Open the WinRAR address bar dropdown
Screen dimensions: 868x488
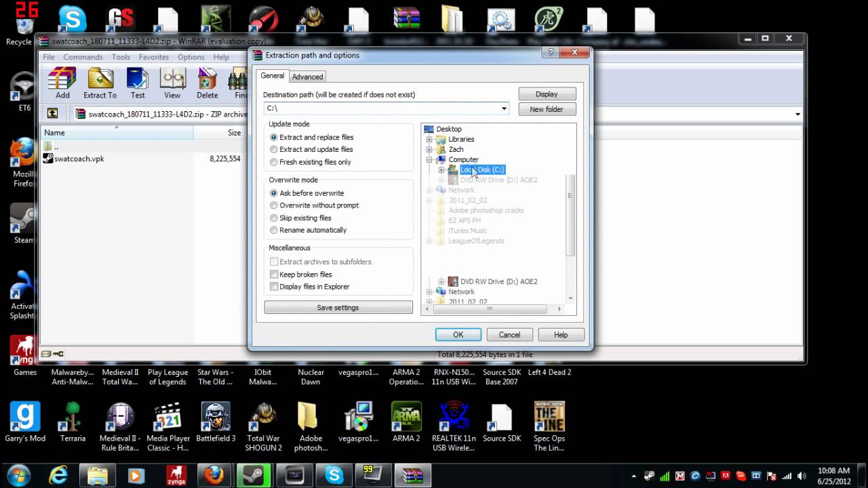coord(797,115)
